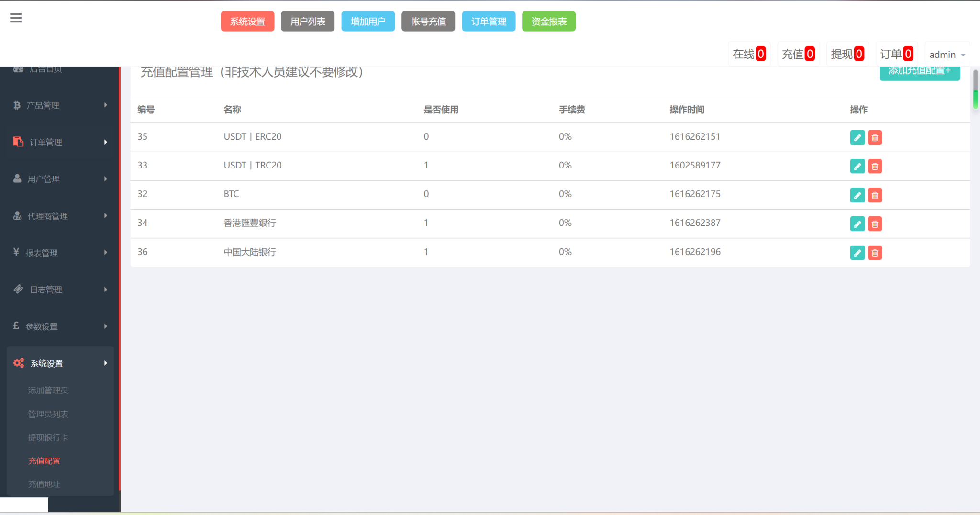Click the timestamp 1602589177
The height and width of the screenshot is (515, 980).
tap(695, 165)
